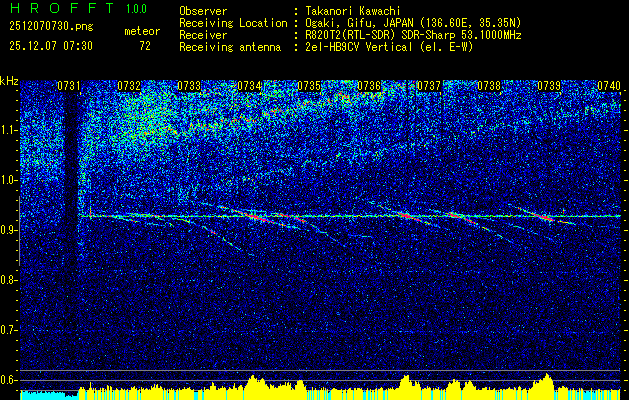Click the Receiving Location label
This screenshot has height=400, width=629.
coord(233,23)
